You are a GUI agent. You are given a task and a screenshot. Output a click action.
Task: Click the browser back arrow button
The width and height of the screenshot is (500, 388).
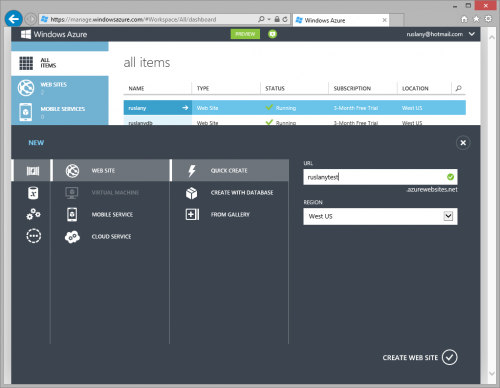coord(14,19)
